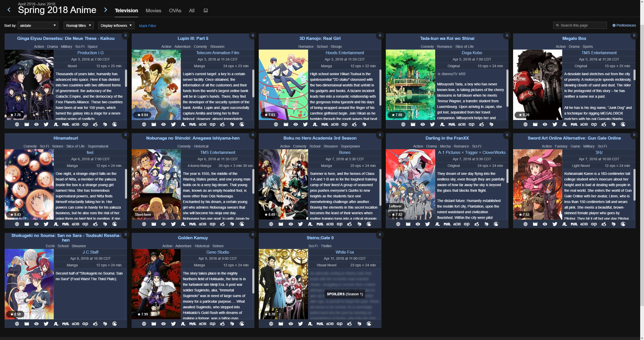This screenshot has height=340, width=644.
Task: Open Kitsu icon for Boku no Hero Academia
Action: point(359,224)
